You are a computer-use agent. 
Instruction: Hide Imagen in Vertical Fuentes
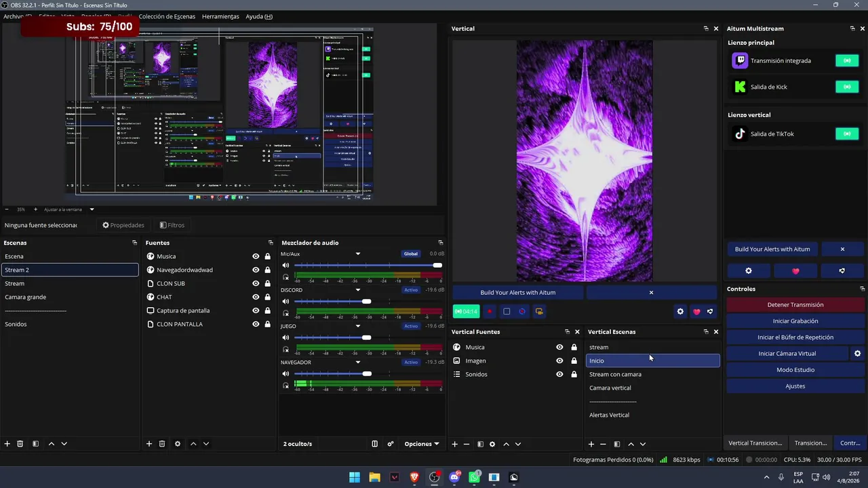559,361
